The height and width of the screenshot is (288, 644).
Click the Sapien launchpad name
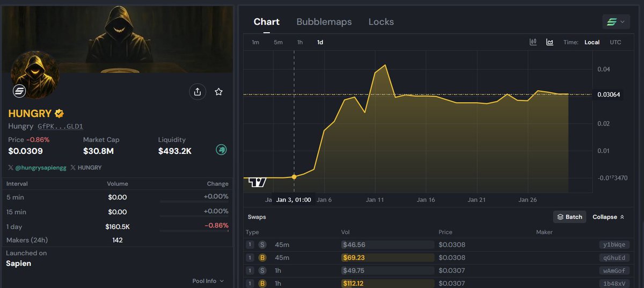(x=19, y=263)
